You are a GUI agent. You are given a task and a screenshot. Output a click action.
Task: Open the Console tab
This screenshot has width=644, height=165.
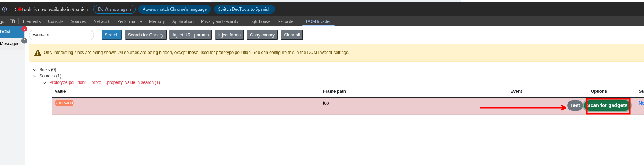[56, 21]
